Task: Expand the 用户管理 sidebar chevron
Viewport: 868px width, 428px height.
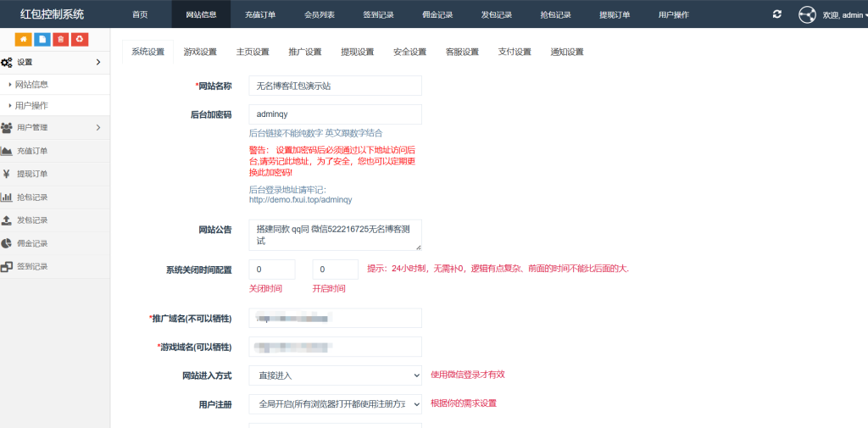Action: 98,127
